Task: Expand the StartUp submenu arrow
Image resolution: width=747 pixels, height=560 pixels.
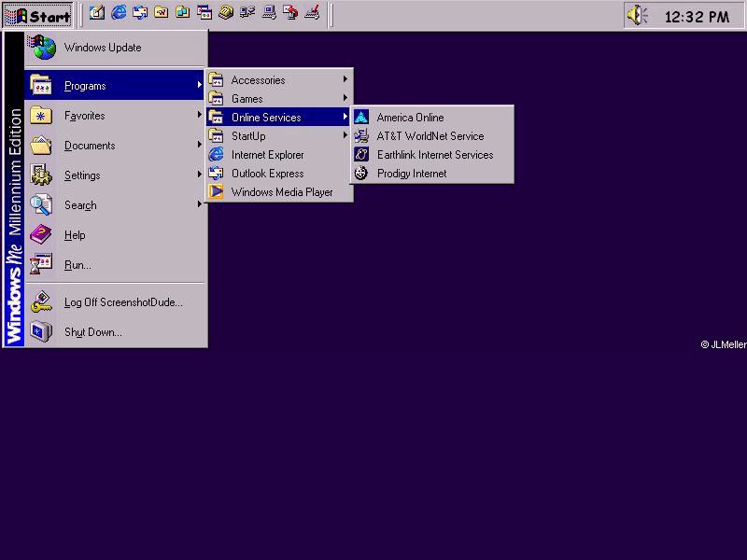Action: tap(345, 135)
